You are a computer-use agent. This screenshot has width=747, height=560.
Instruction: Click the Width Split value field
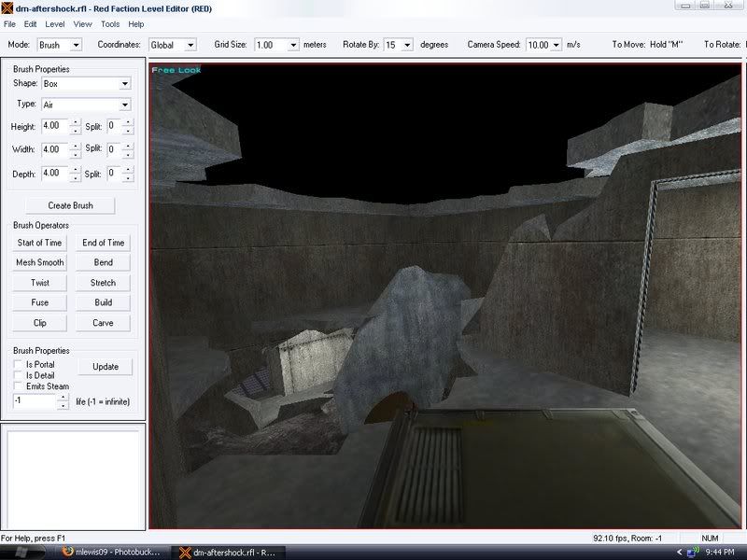tap(114, 150)
